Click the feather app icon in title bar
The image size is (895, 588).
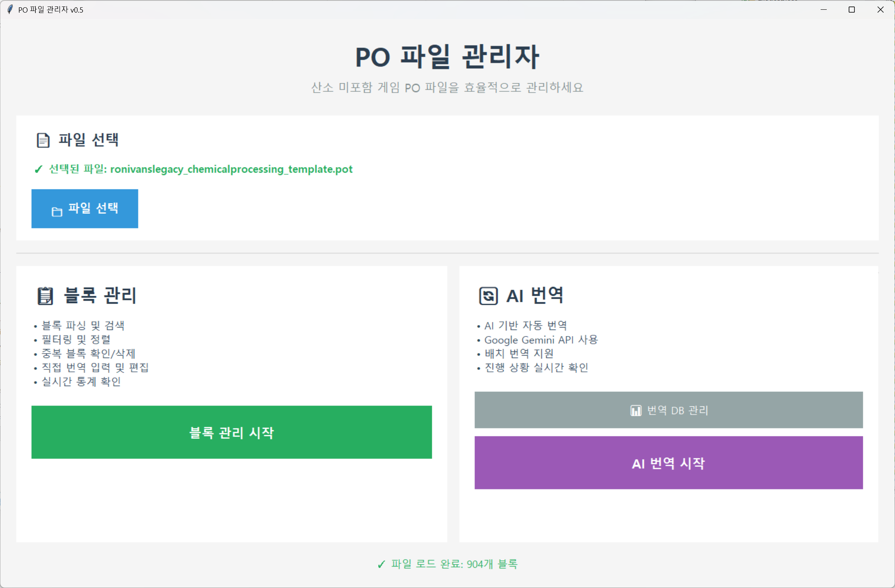coord(10,9)
